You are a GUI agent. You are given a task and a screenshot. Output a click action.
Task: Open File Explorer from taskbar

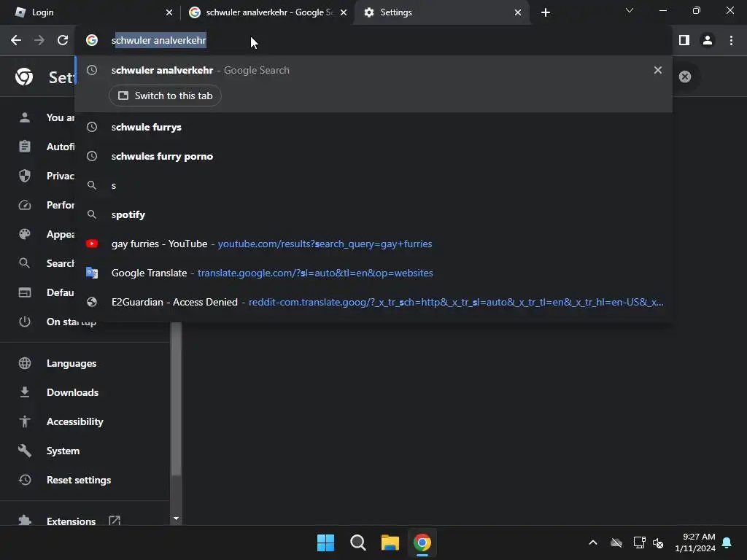point(390,542)
